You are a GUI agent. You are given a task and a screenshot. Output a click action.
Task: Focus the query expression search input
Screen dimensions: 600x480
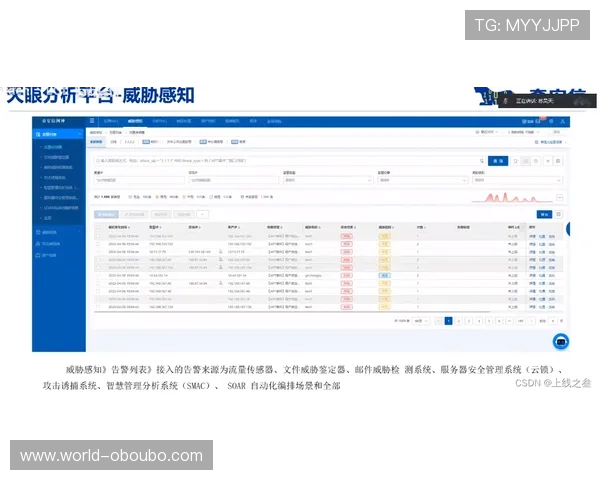pyautogui.click(x=287, y=161)
